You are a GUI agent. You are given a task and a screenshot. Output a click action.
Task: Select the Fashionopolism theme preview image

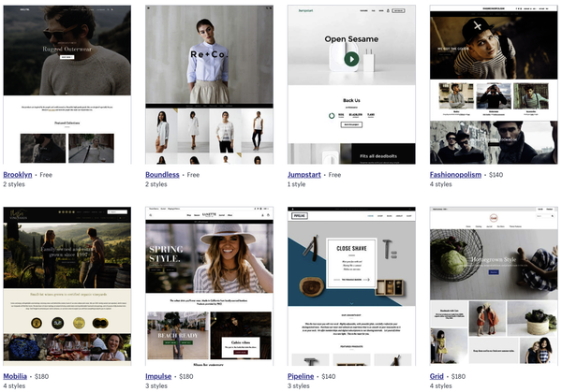(493, 86)
